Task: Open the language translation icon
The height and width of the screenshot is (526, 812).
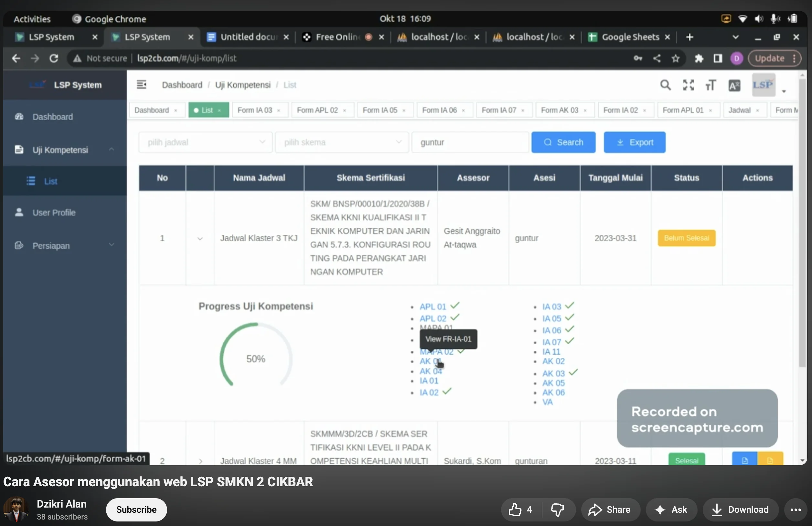Action: click(734, 85)
